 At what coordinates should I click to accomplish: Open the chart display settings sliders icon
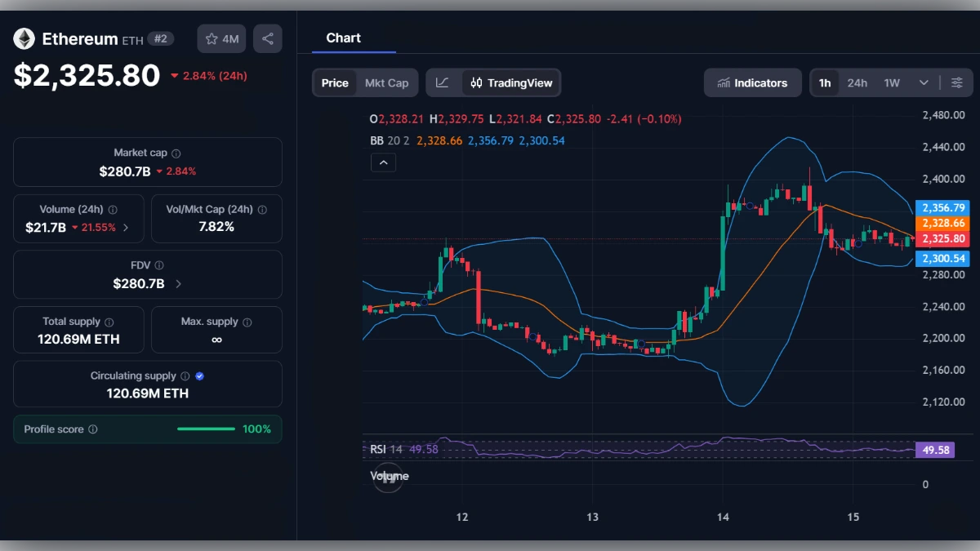[x=957, y=82]
